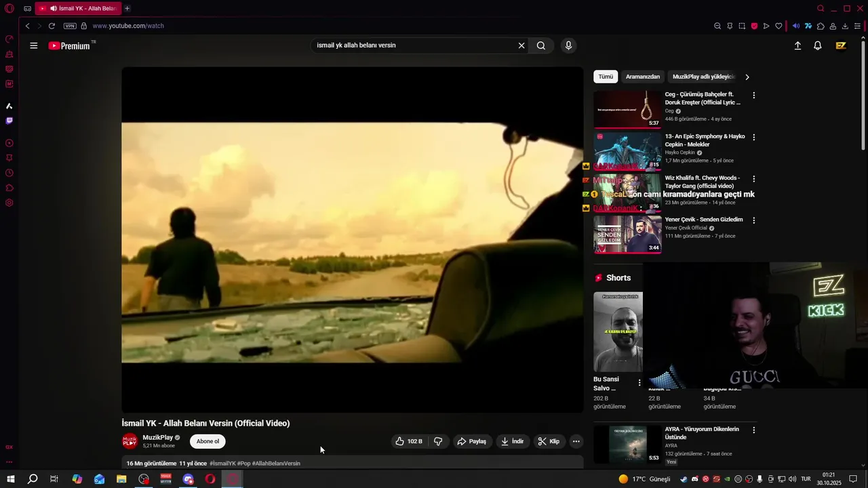Open the EZ account avatar menu
Viewport: 868px width, 488px height.
tap(841, 45)
